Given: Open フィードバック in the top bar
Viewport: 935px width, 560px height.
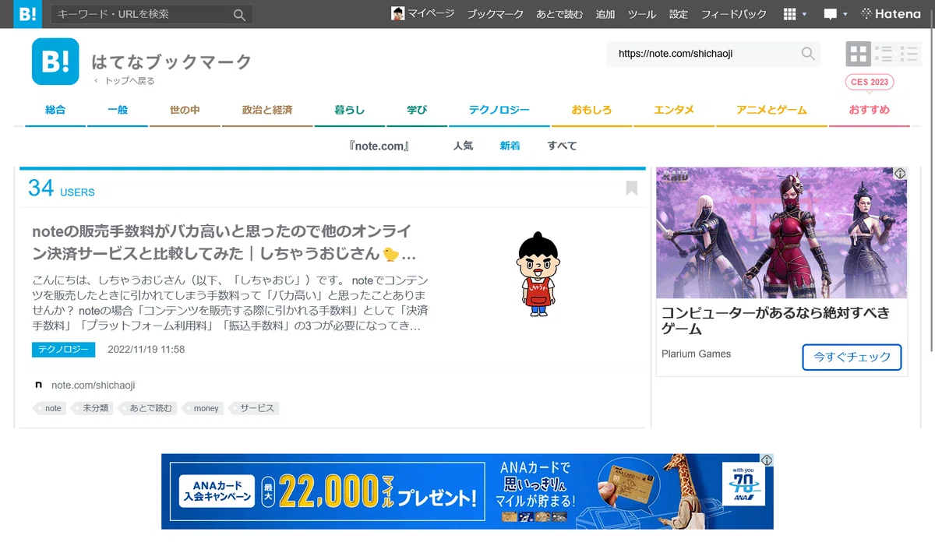Looking at the screenshot, I should click(x=734, y=14).
